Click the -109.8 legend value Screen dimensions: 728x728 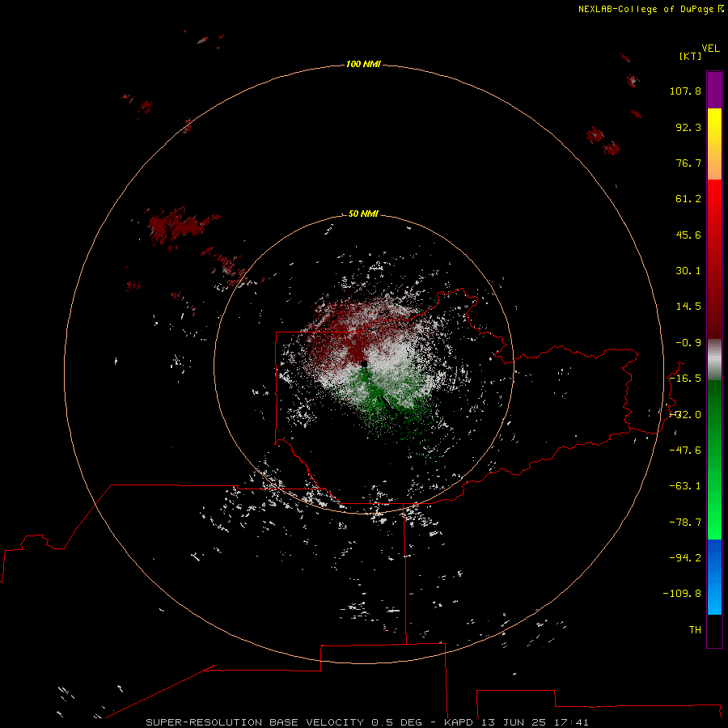(682, 594)
